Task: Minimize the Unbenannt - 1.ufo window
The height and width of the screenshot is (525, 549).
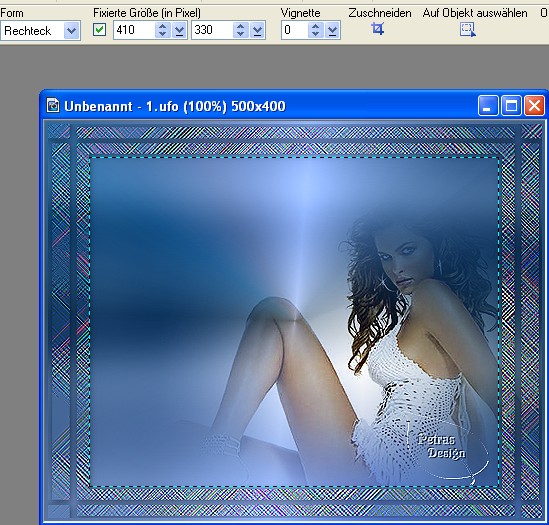Action: click(488, 105)
